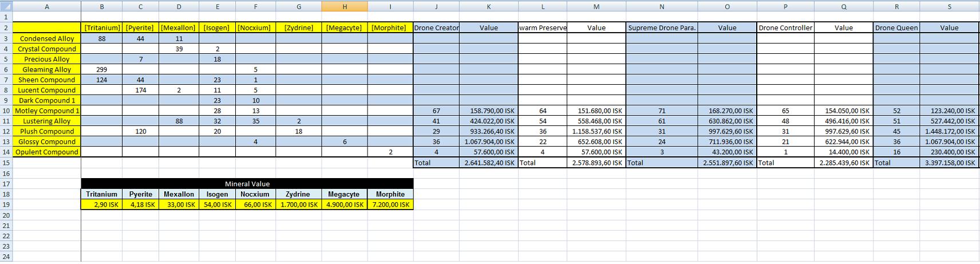The width and height of the screenshot is (980, 264).
Task: Select the Supreme Drone Para. header cell
Action: click(662, 27)
